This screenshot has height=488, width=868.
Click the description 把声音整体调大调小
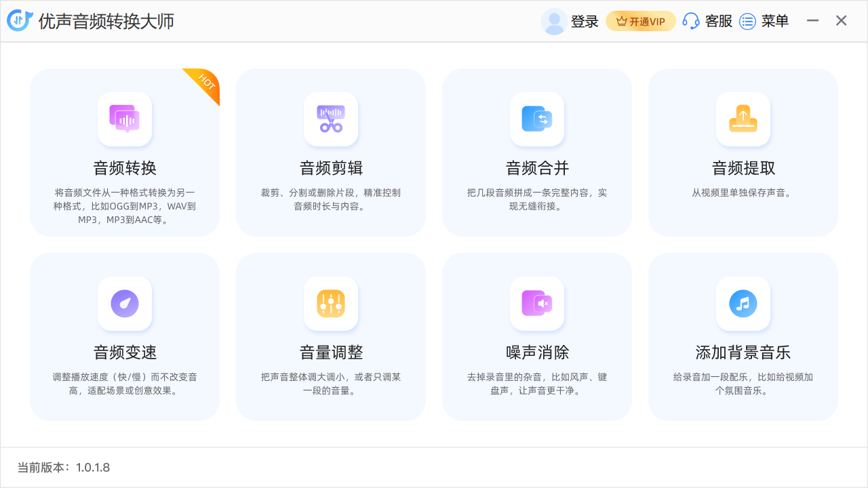pos(331,384)
